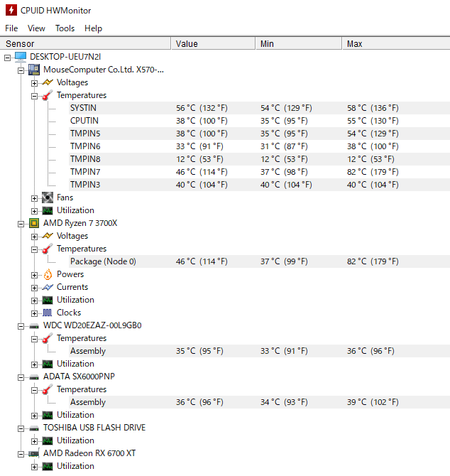Viewport: 450px width, 476px height.
Task: Click the WDC Utilization graph icon
Action: pyautogui.click(x=48, y=364)
